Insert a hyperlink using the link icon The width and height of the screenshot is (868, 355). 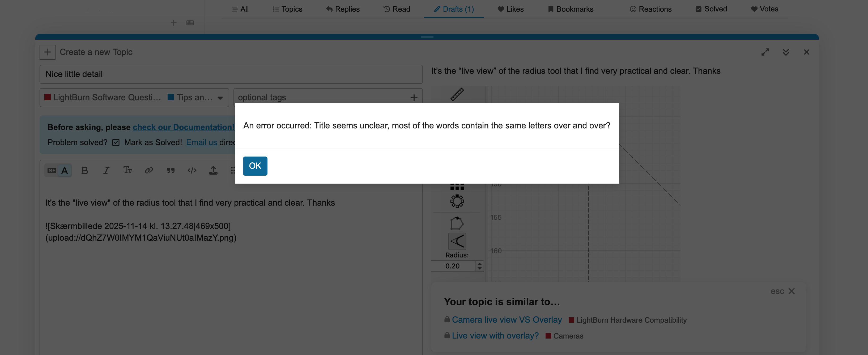click(x=149, y=170)
